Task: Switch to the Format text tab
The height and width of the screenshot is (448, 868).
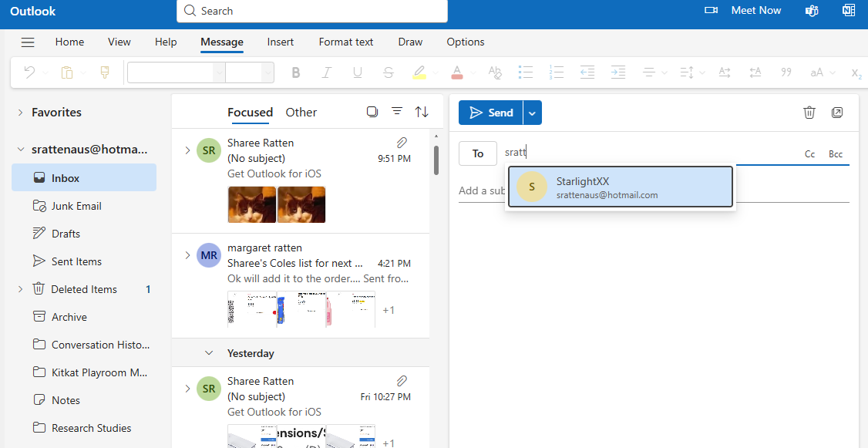Action: [346, 42]
